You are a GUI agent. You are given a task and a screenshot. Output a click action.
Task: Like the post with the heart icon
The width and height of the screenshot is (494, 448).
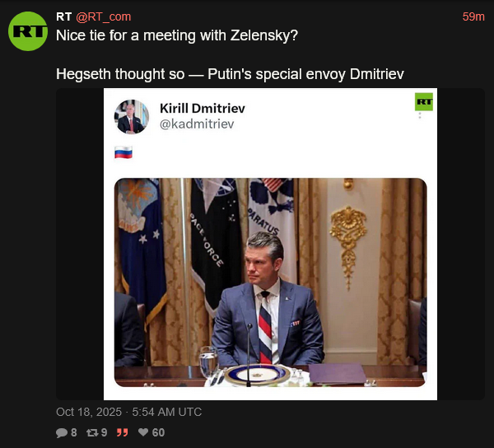[143, 432]
